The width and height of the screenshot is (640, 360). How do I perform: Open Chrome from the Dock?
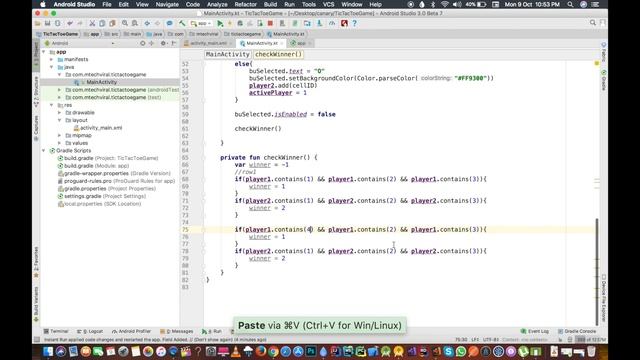click(273, 351)
